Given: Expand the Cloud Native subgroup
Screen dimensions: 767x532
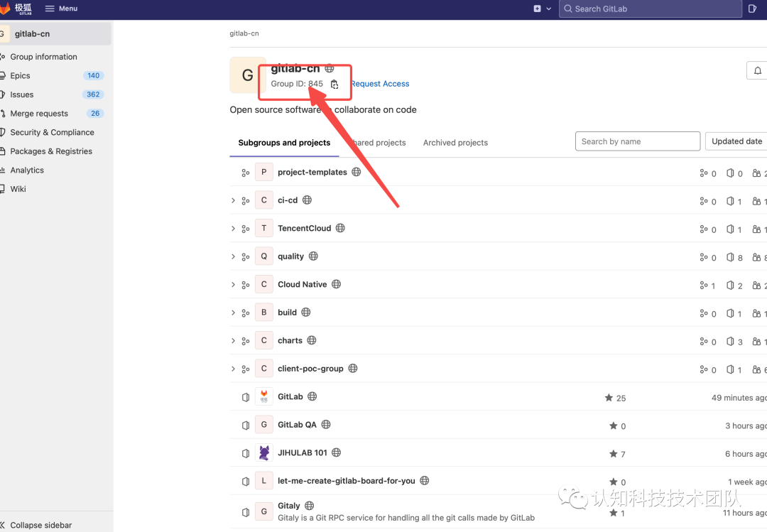Looking at the screenshot, I should point(233,284).
